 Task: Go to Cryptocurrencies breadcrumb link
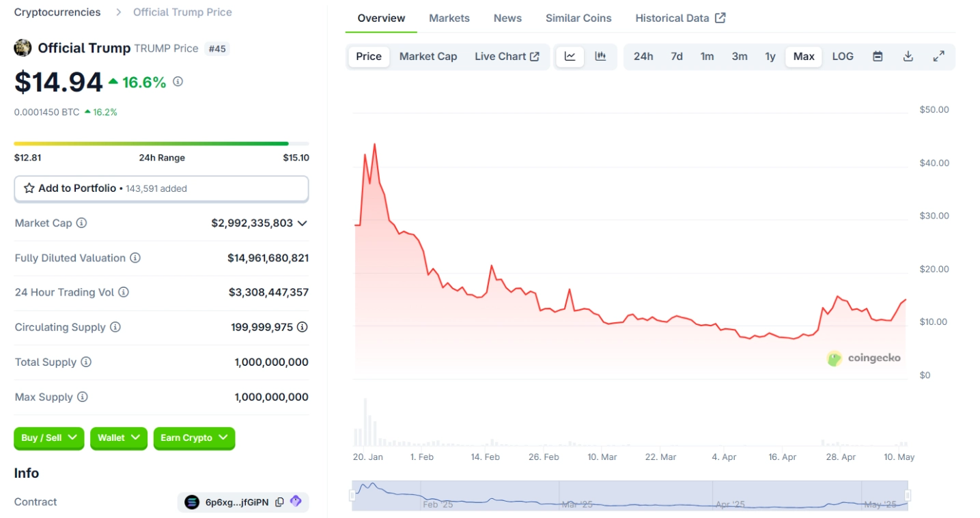coord(57,12)
